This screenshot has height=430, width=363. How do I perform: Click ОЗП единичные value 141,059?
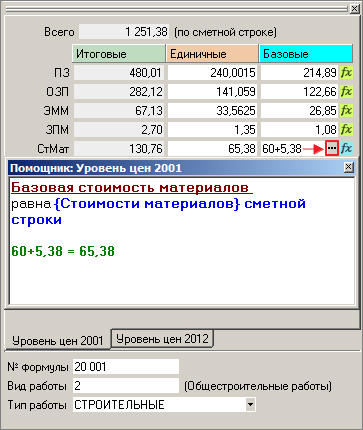coord(212,91)
